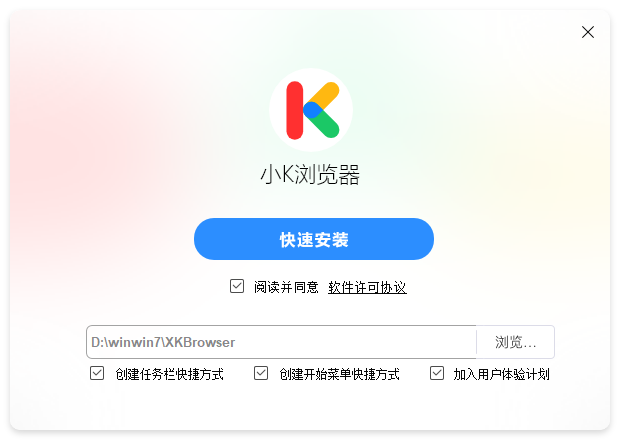The image size is (620, 440).
Task: Click the 加入用户体验计划 label text
Action: point(501,374)
